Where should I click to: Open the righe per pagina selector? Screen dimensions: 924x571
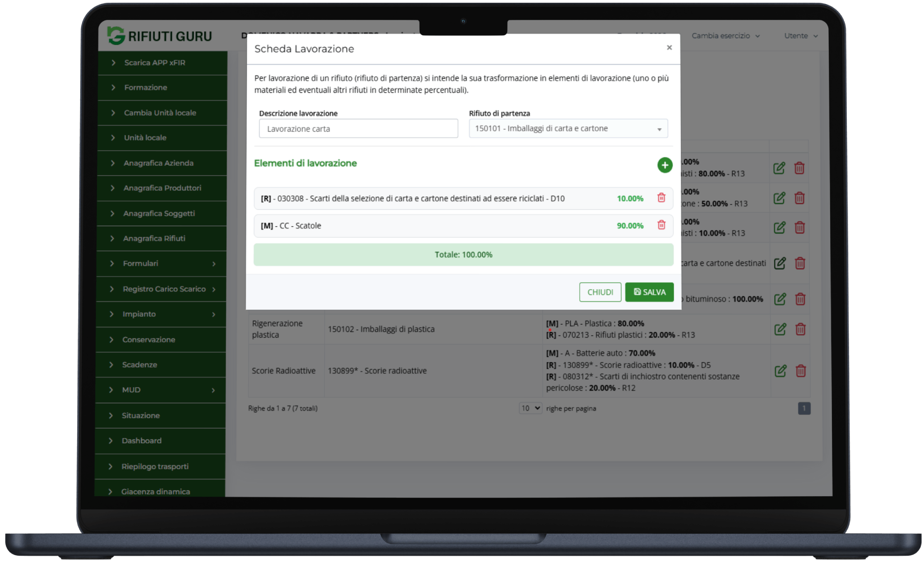pos(530,408)
